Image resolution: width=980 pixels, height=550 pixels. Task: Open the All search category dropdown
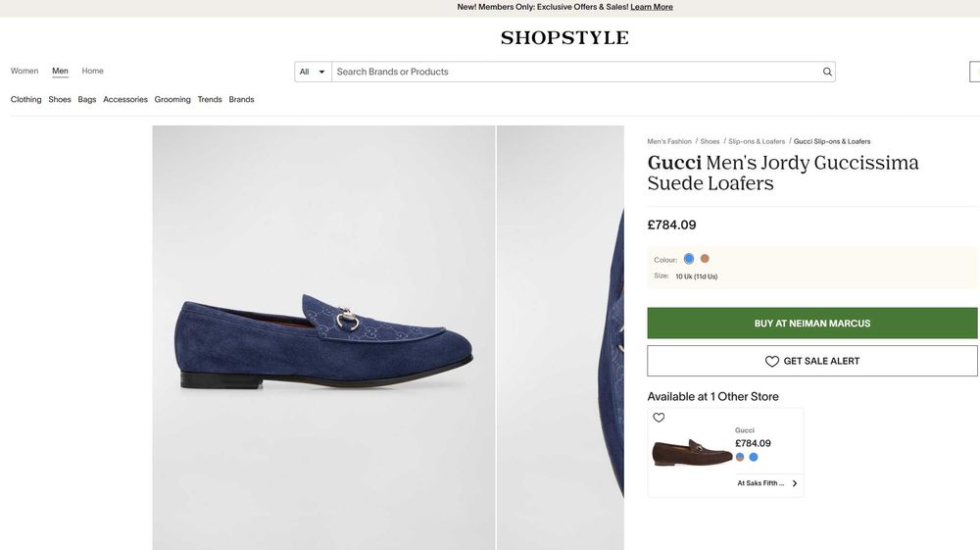tap(313, 72)
